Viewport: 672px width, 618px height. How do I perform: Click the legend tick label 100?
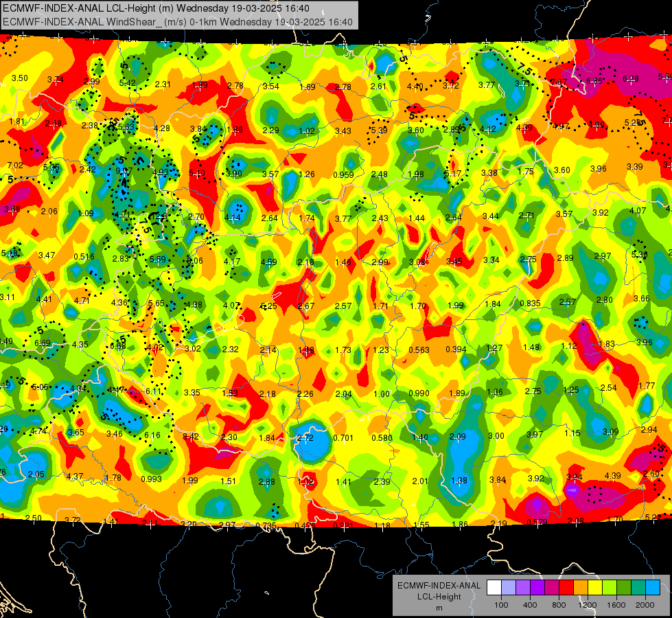(x=501, y=605)
